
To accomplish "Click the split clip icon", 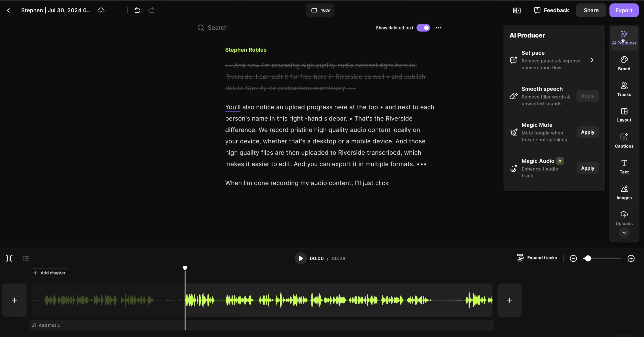I will pos(9,258).
